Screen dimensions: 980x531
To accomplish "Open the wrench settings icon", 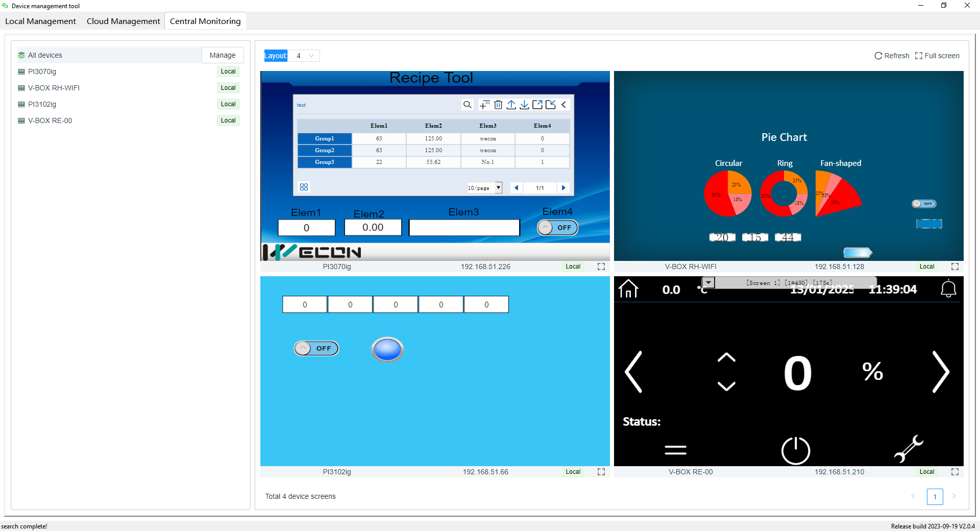I will 909,449.
